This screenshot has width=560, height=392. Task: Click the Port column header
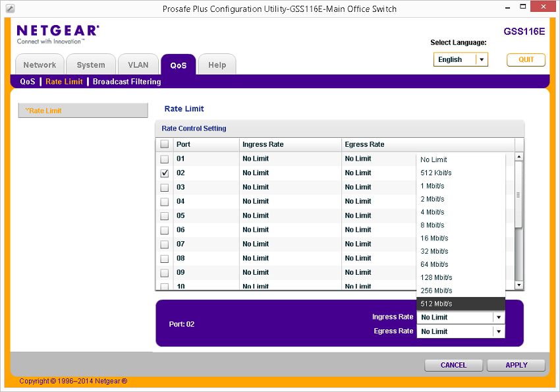click(206, 144)
